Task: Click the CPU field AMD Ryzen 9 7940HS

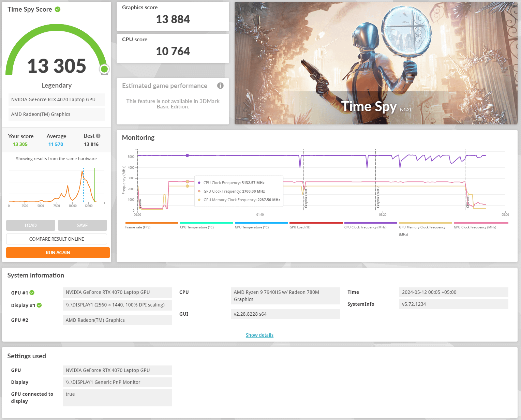Action: 285,296
